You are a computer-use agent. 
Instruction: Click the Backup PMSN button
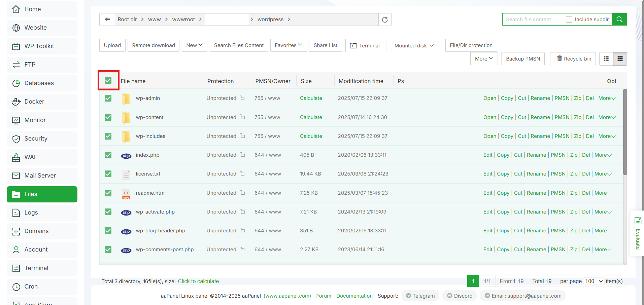tap(523, 59)
